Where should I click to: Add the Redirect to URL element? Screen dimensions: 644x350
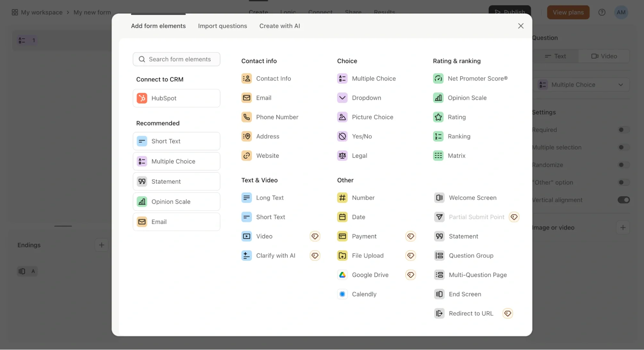(471, 313)
